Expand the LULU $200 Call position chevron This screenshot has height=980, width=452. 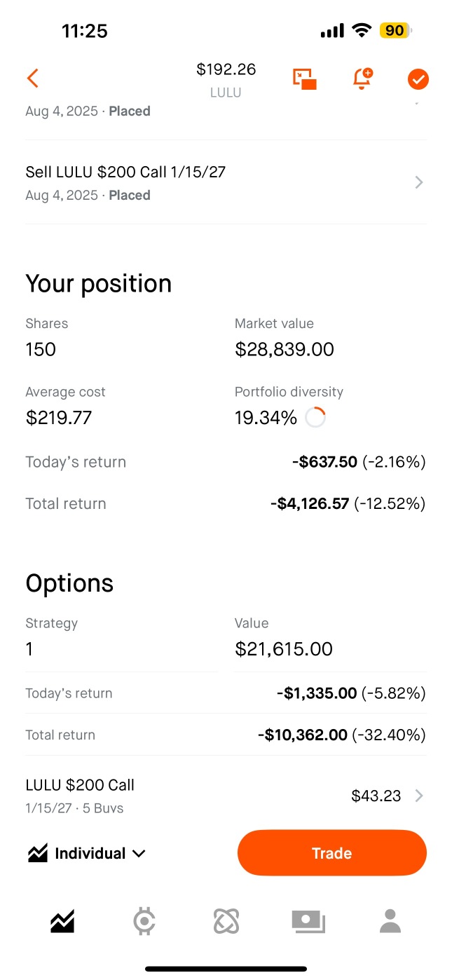(419, 796)
